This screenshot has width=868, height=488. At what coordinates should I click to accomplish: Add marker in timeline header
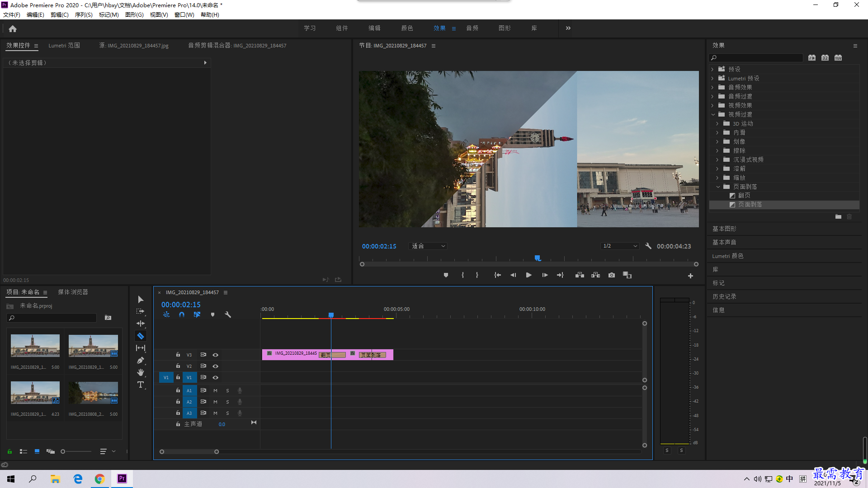coord(212,314)
